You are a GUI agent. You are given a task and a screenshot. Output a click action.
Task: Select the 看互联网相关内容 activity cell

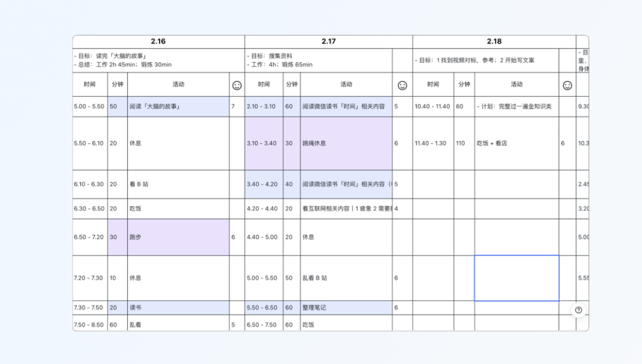[346, 208]
